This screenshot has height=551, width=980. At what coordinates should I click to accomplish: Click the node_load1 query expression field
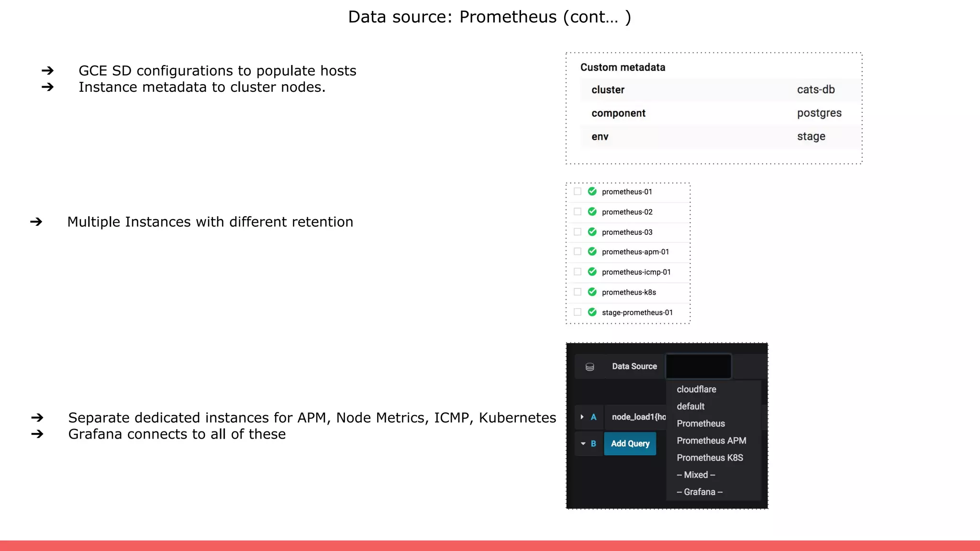coord(638,417)
